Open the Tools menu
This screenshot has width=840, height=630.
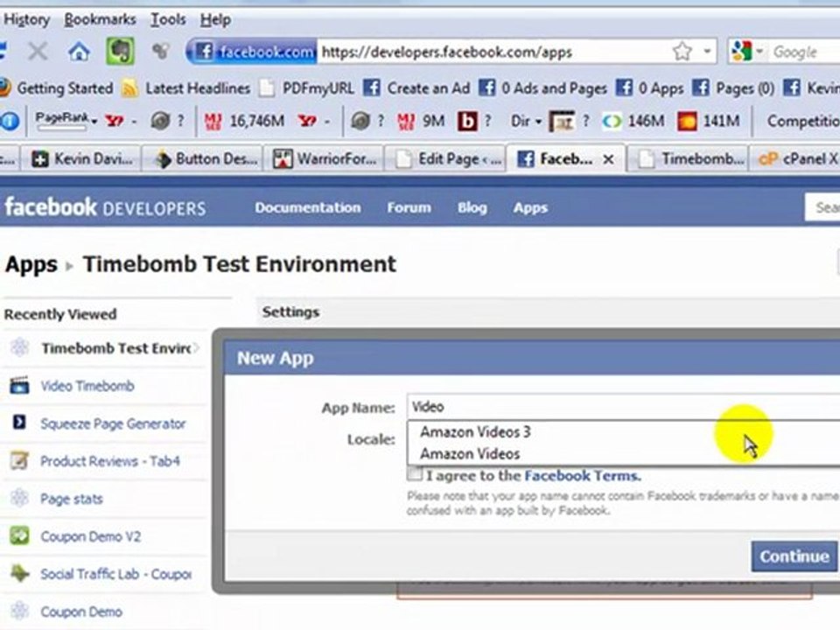[168, 20]
